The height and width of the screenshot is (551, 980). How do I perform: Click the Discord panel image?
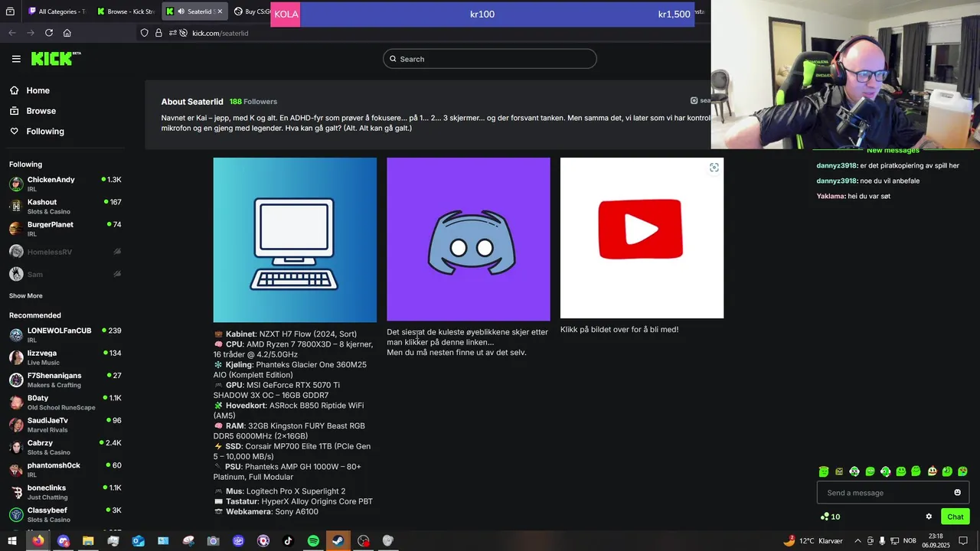(x=469, y=239)
